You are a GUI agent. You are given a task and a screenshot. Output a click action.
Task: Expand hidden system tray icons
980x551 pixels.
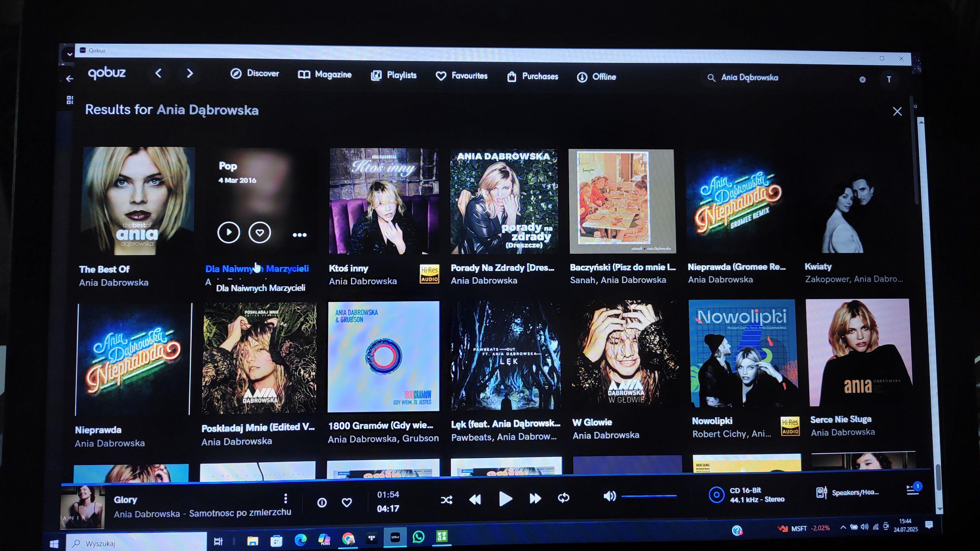[843, 527]
